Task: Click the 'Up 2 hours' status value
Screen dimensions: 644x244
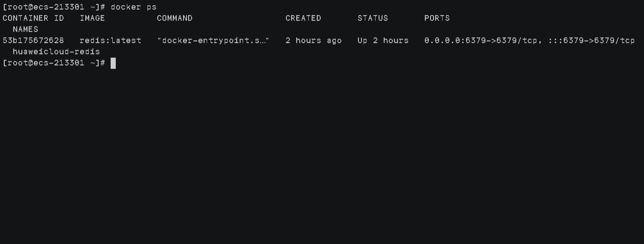Action: point(383,40)
